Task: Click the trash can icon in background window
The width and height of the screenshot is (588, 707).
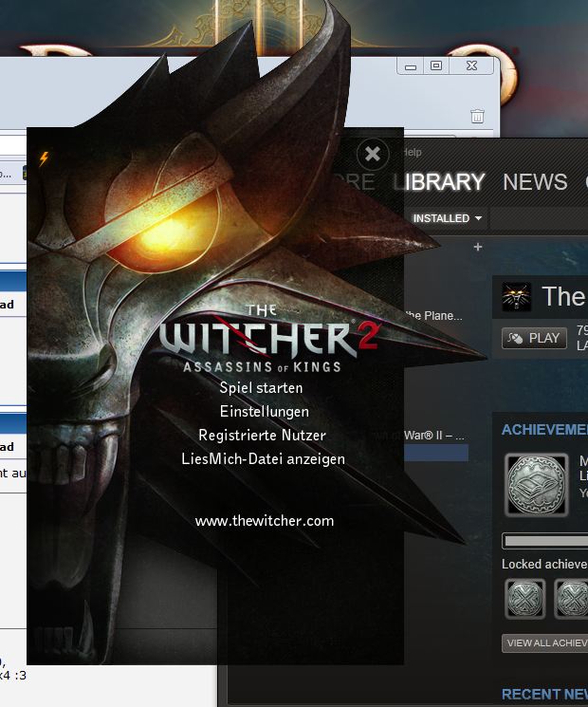Action: pos(478,116)
